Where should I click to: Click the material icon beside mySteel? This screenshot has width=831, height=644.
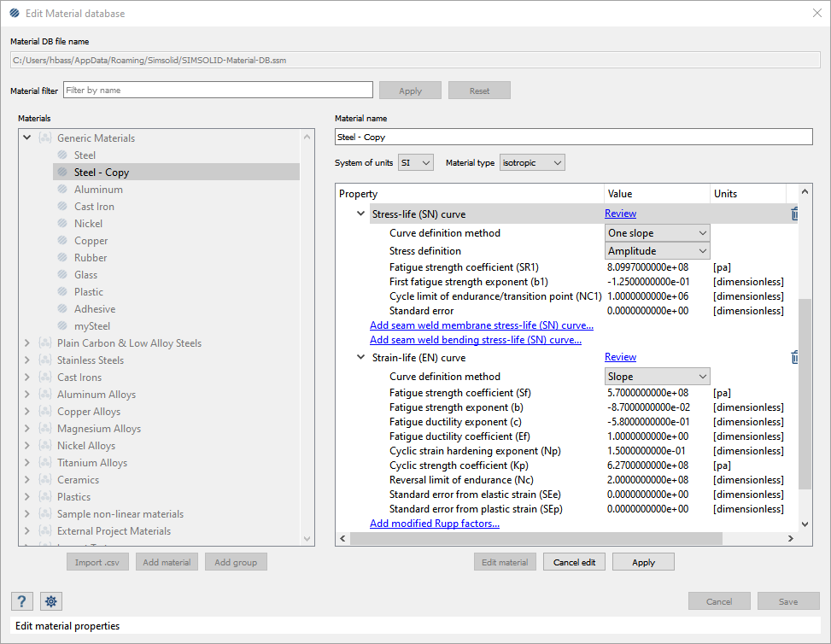tap(62, 326)
